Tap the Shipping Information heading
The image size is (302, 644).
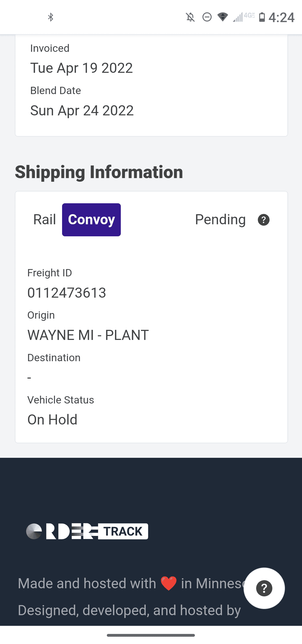point(99,172)
